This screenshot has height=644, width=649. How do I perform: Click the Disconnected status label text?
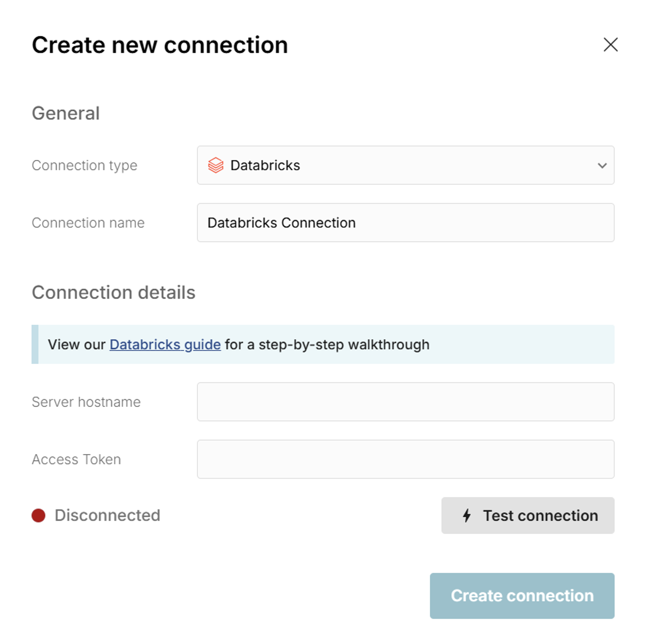(x=108, y=515)
